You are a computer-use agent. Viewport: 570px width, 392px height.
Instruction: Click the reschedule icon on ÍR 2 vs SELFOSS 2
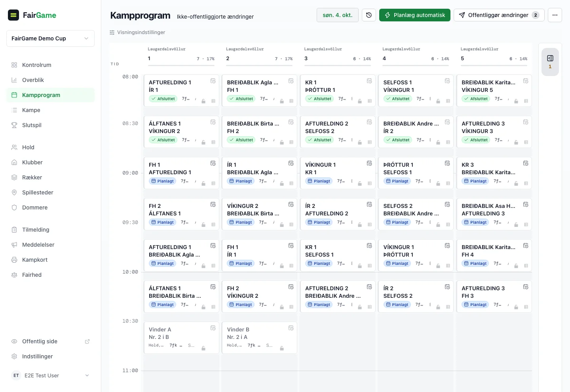tap(447, 287)
